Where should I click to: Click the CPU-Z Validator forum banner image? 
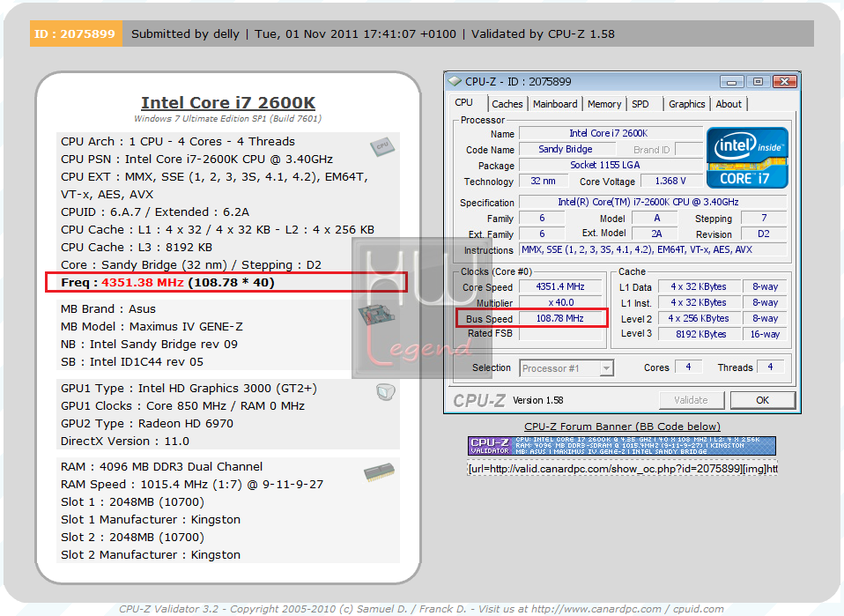(x=622, y=446)
